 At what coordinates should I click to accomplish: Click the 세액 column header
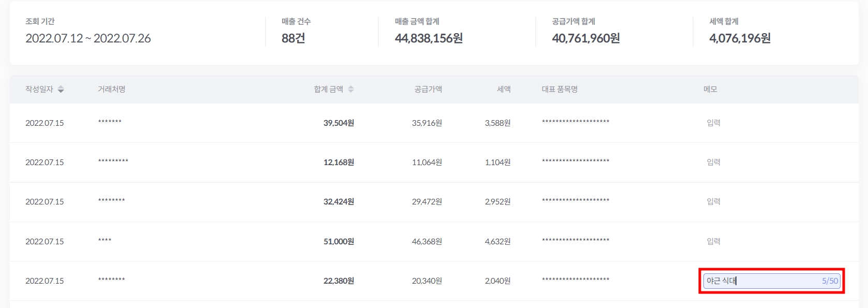(504, 90)
